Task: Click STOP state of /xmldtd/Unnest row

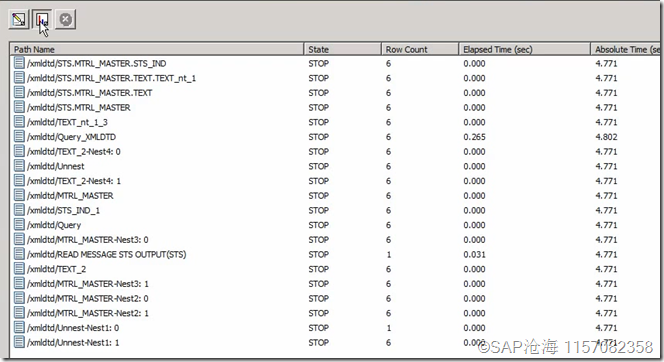Action: (x=318, y=166)
